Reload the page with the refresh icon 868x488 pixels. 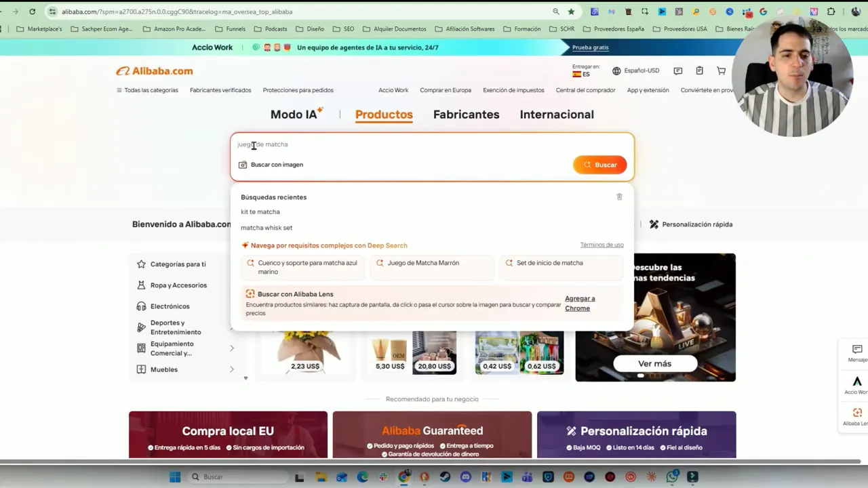coord(32,12)
